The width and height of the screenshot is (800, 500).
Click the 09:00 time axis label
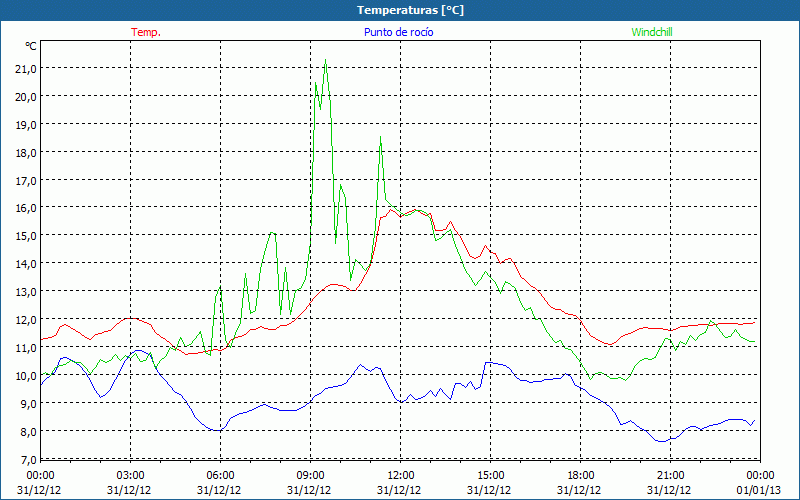pyautogui.click(x=310, y=476)
